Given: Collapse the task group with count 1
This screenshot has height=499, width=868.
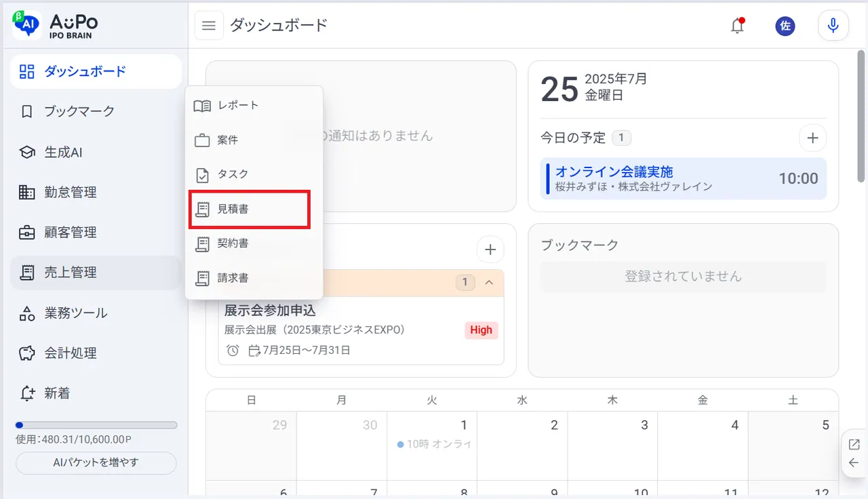Looking at the screenshot, I should [x=489, y=282].
